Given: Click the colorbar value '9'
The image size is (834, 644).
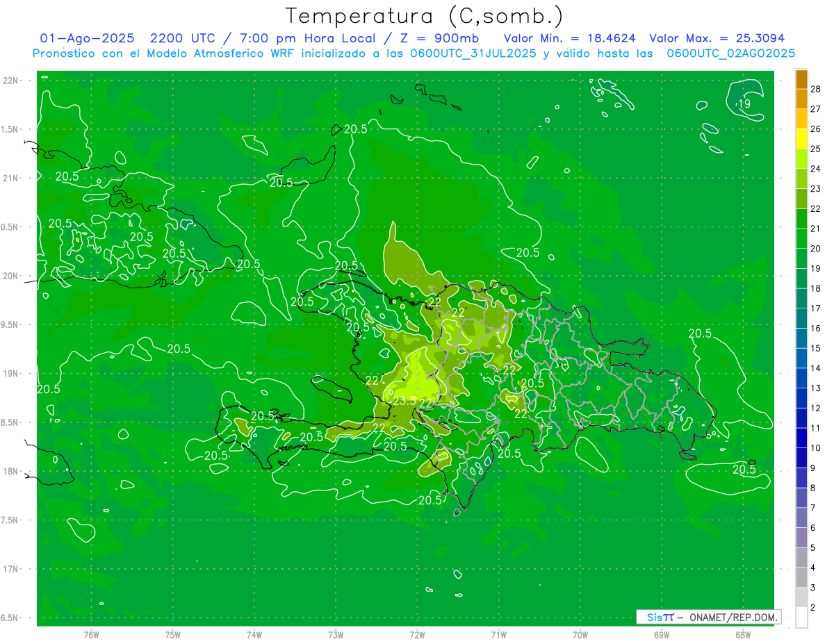Looking at the screenshot, I should [813, 468].
